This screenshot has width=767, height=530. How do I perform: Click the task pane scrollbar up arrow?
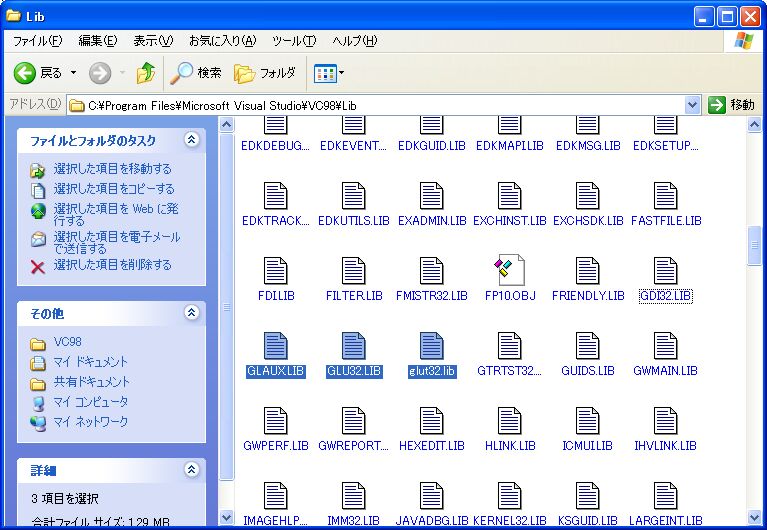[x=226, y=124]
